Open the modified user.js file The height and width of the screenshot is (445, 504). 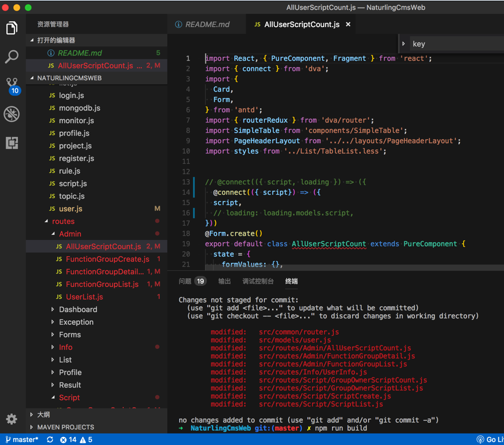click(x=96, y=208)
